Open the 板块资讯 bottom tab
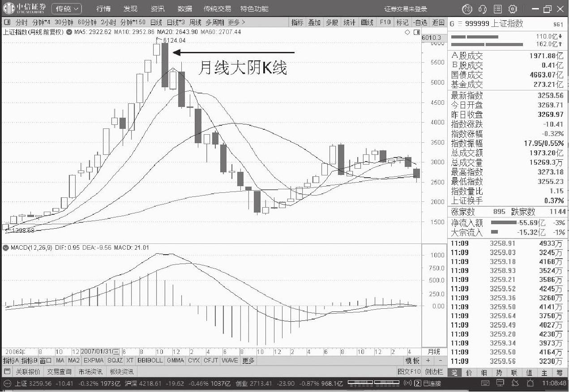Screen dimensions: 569x392 121,371
